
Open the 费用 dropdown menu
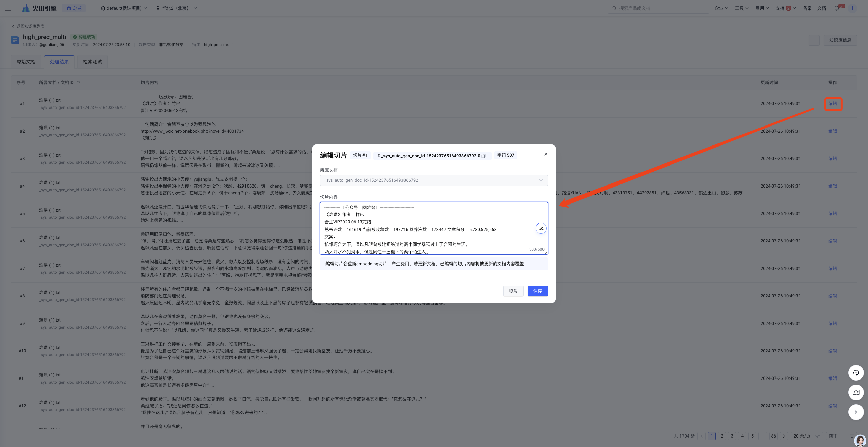pos(762,8)
